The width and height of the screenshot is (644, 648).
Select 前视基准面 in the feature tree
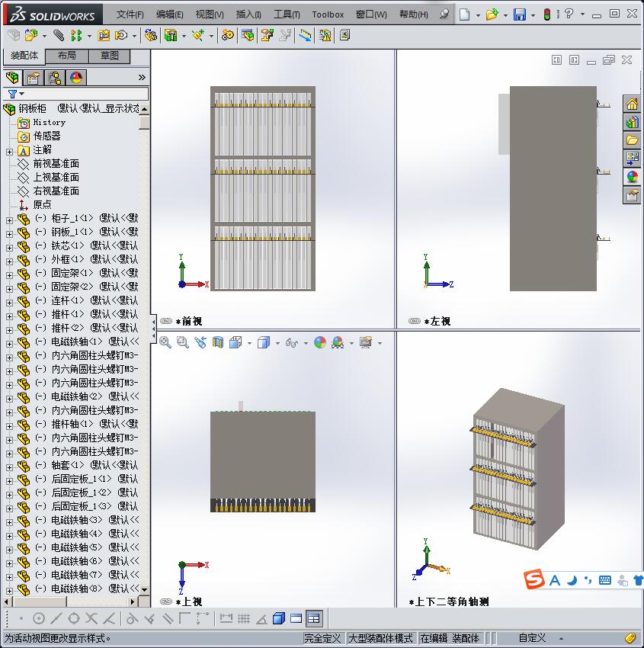(x=56, y=164)
